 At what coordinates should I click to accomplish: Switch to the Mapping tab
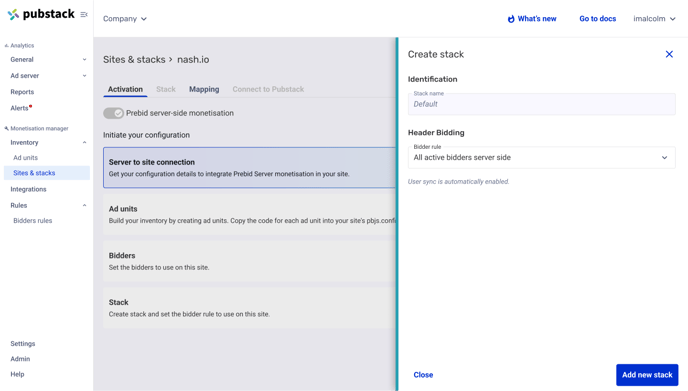pos(204,89)
